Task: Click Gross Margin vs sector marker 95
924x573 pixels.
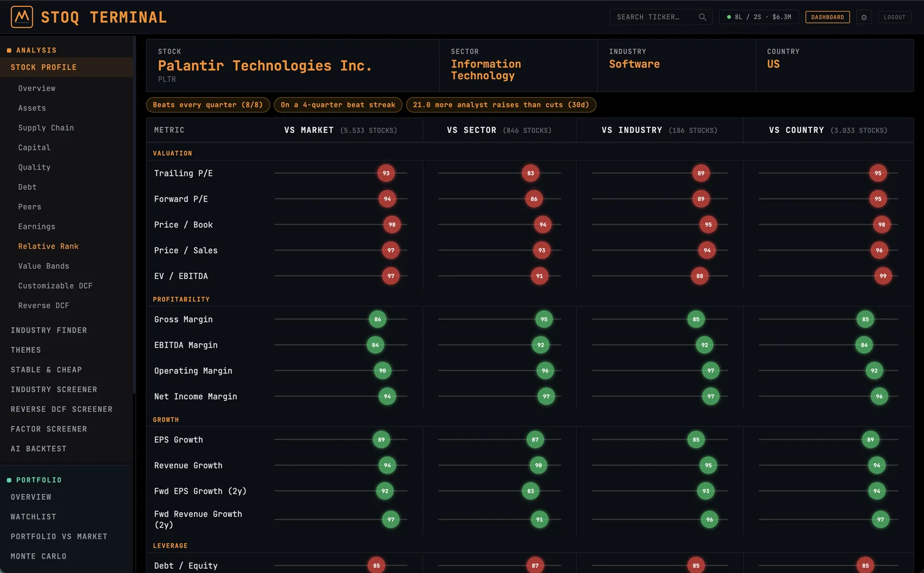Action: (544, 319)
